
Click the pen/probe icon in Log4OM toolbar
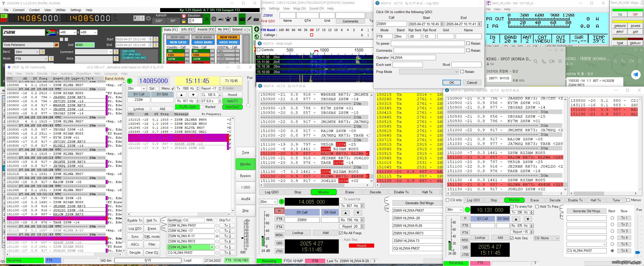pos(249,19)
